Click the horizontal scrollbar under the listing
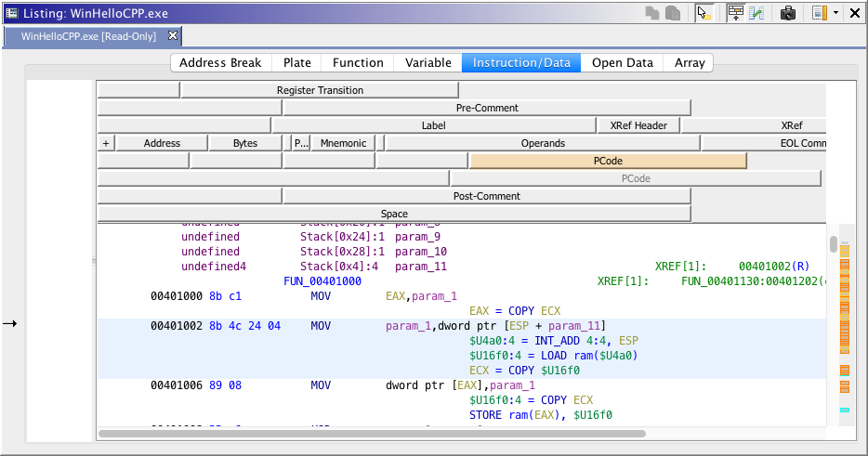 pyautogui.click(x=372, y=433)
